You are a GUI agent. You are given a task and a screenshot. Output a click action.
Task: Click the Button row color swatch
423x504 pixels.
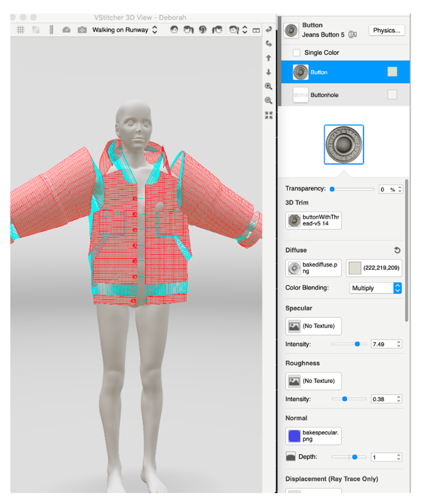[392, 72]
